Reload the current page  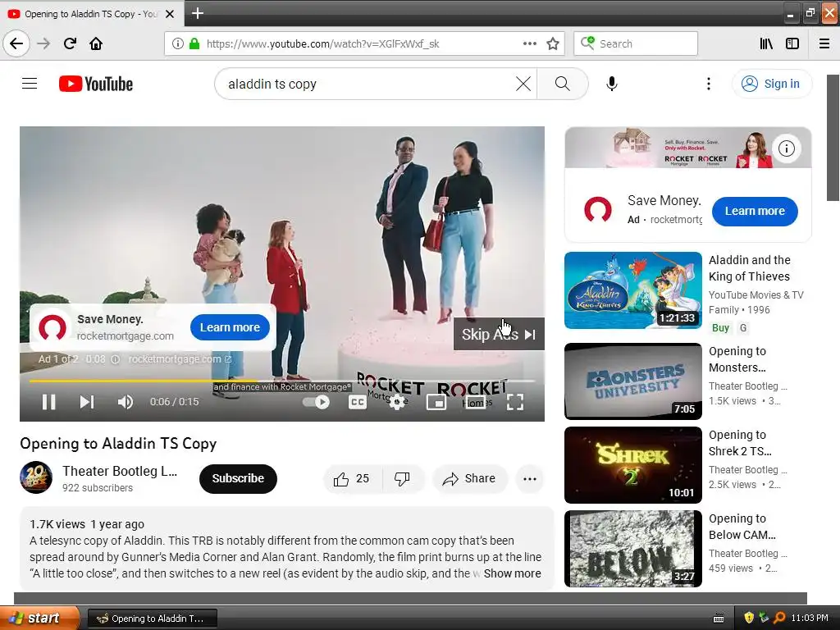tap(70, 43)
